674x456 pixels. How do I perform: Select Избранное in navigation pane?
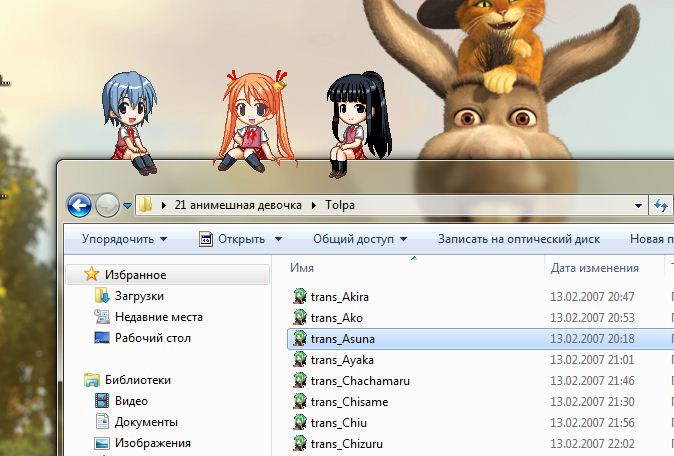[135, 275]
